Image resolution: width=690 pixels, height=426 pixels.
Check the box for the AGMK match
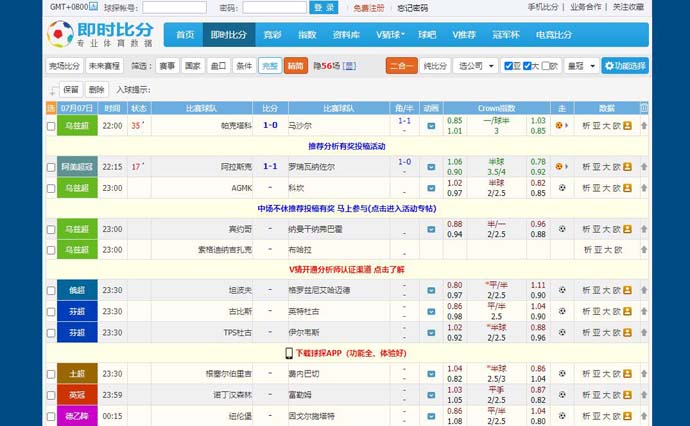pos(51,188)
